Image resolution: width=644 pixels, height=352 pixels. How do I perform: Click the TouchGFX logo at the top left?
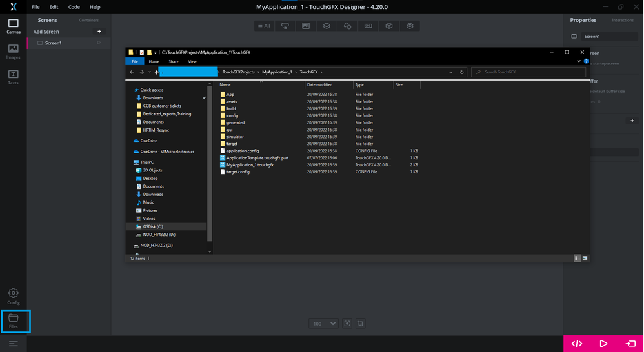pyautogui.click(x=13, y=7)
